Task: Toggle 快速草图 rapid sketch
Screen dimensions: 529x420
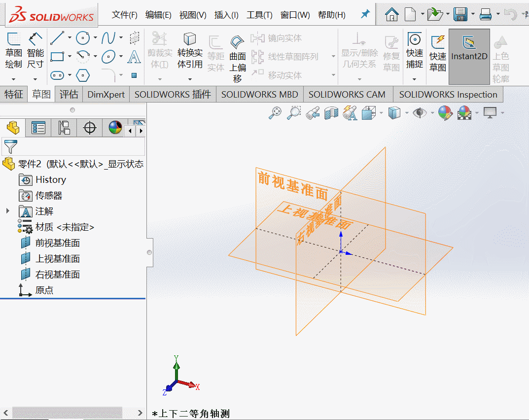Action: tap(438, 53)
